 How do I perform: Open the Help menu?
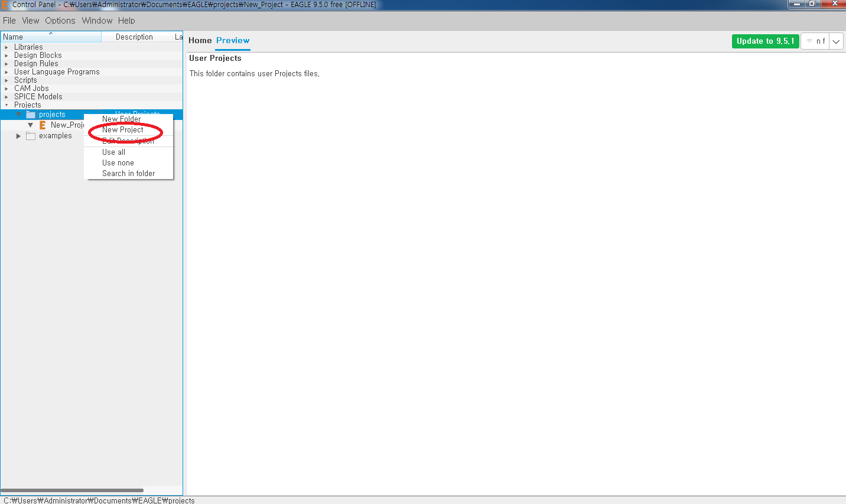[x=126, y=21]
